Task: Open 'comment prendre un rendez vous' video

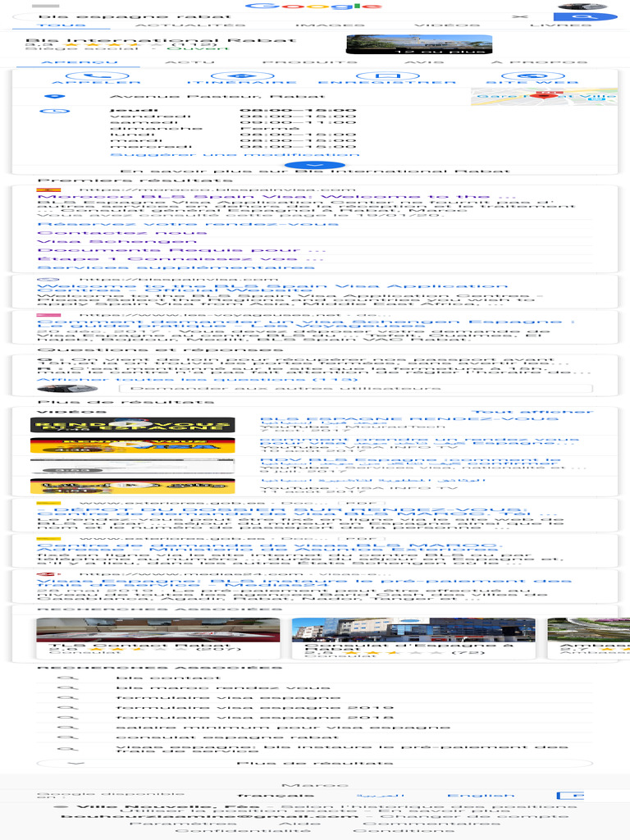Action: coord(419,441)
